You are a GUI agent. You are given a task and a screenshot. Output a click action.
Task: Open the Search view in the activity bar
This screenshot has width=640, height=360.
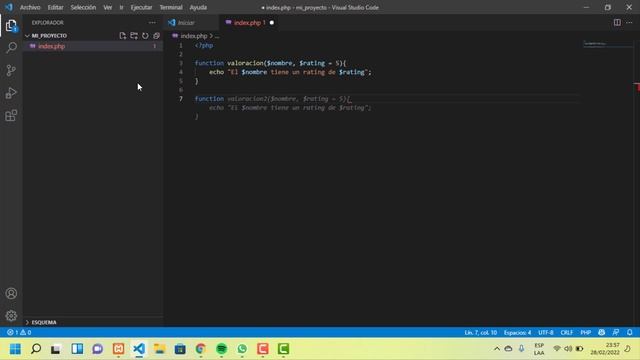pyautogui.click(x=11, y=48)
